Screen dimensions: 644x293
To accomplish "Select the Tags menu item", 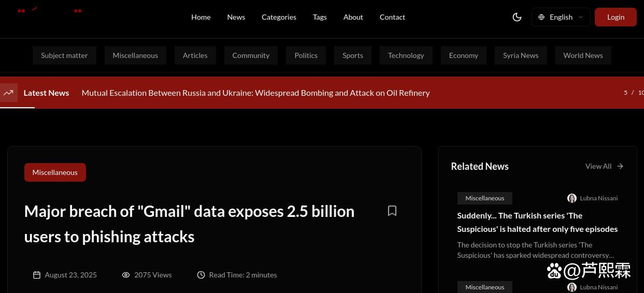I will (320, 17).
